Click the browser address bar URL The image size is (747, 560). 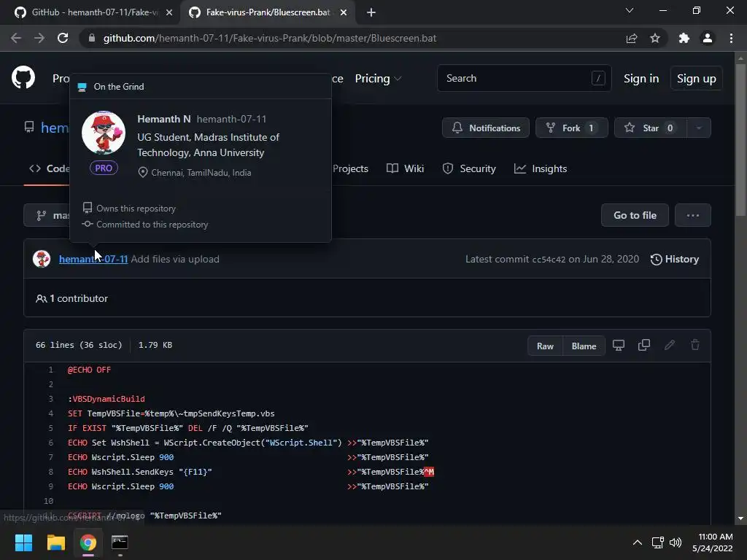click(270, 38)
